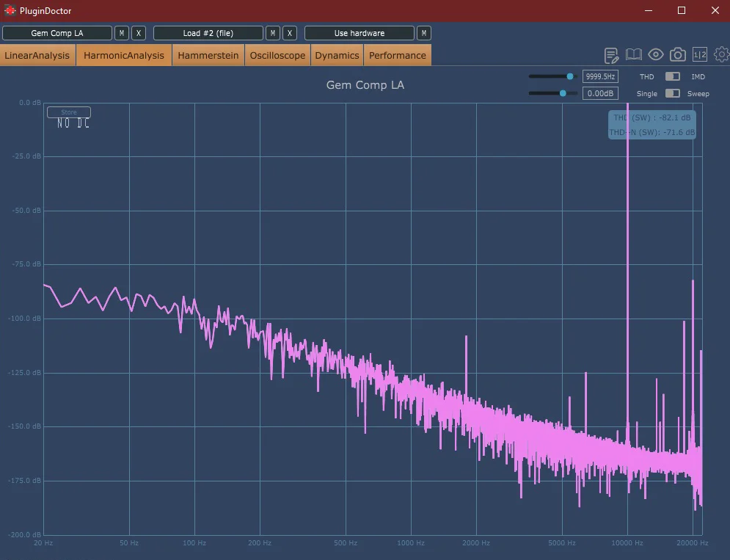This screenshot has height=560, width=730.
Task: Show the Dynamics tab
Action: coord(337,56)
